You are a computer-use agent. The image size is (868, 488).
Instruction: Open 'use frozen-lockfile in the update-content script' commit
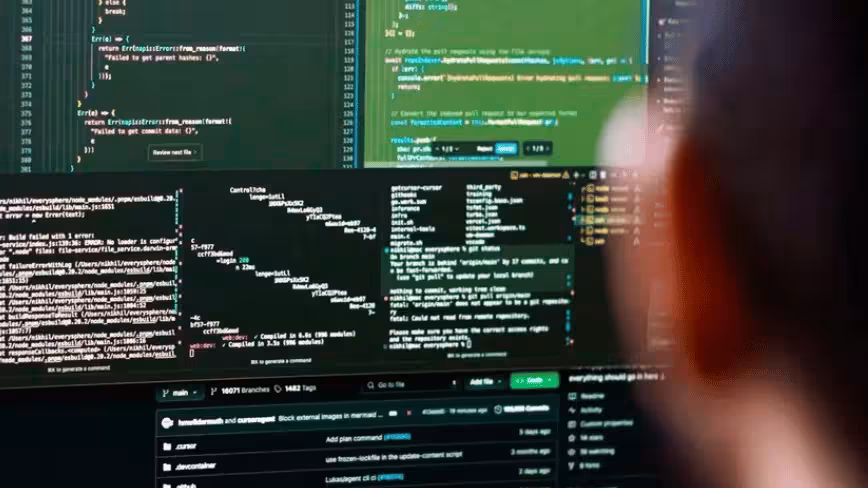(x=394, y=457)
